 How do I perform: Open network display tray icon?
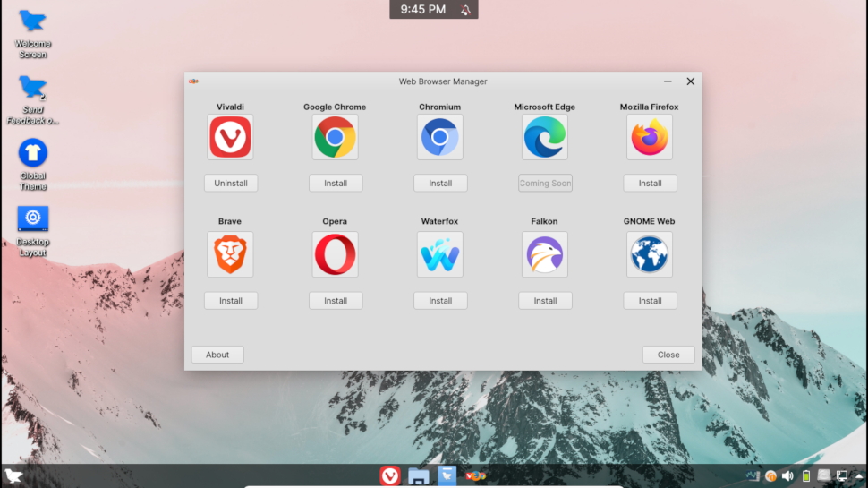tap(841, 475)
